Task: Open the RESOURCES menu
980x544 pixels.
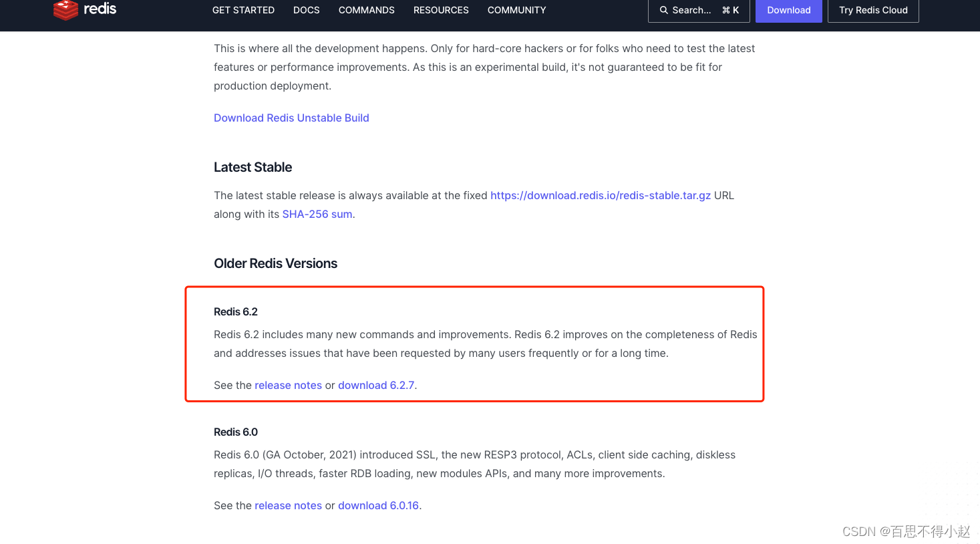Action: pyautogui.click(x=441, y=10)
